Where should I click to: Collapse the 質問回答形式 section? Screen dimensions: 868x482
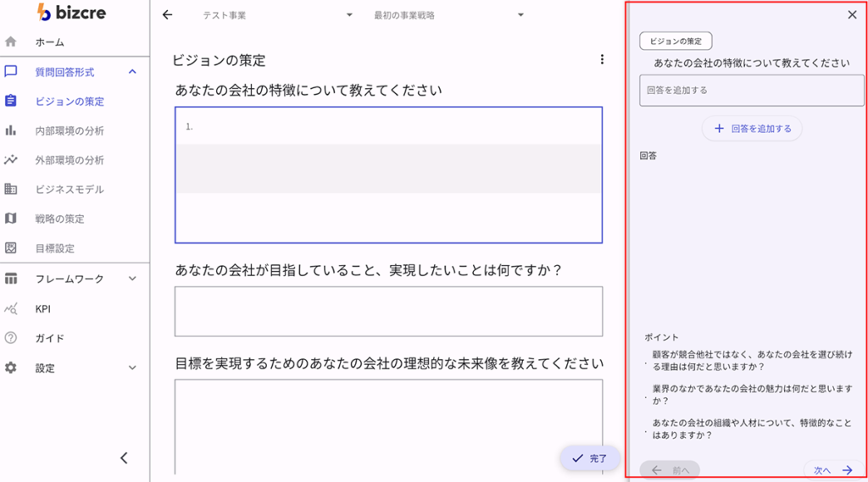click(132, 72)
